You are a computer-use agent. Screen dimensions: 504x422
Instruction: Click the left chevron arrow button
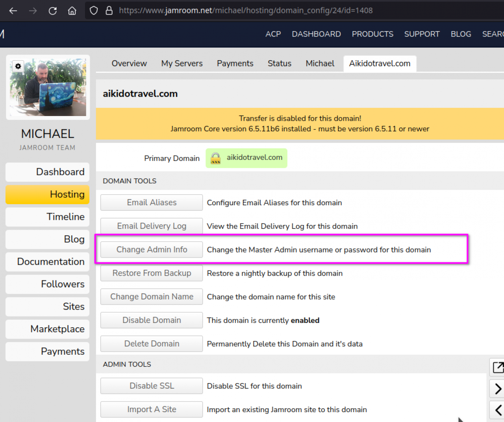point(498,410)
